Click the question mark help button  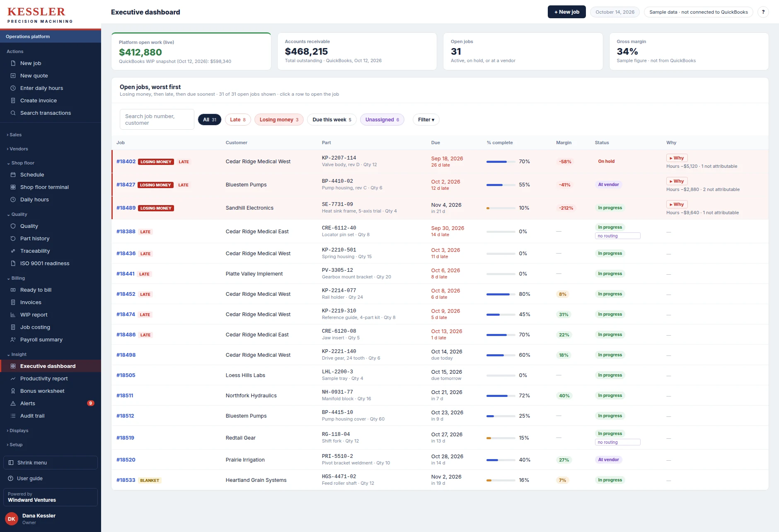click(x=763, y=12)
